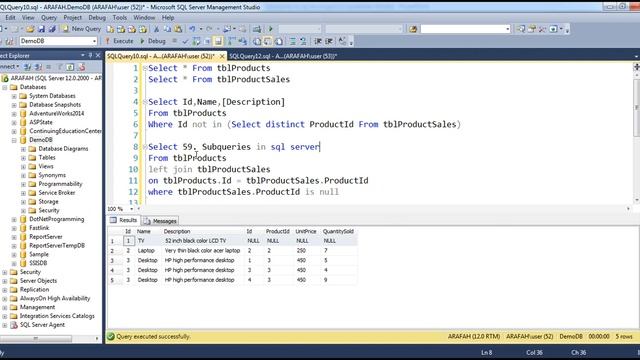
Task: Click Disconnect icon in Object Explorer
Action: pos(38,67)
